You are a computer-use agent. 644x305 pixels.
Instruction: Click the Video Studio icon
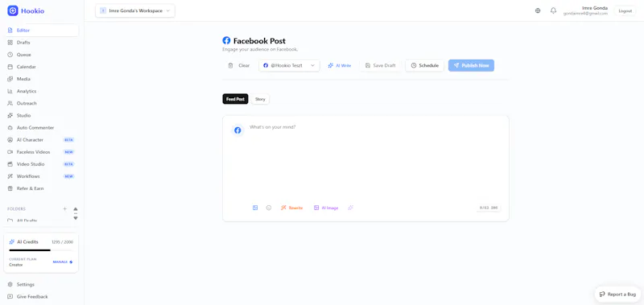click(10, 164)
